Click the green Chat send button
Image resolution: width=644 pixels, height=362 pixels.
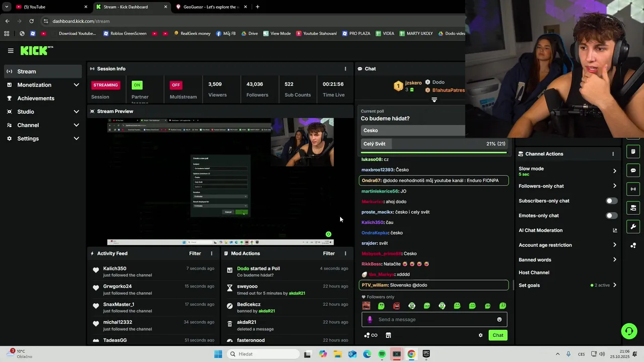click(498, 335)
